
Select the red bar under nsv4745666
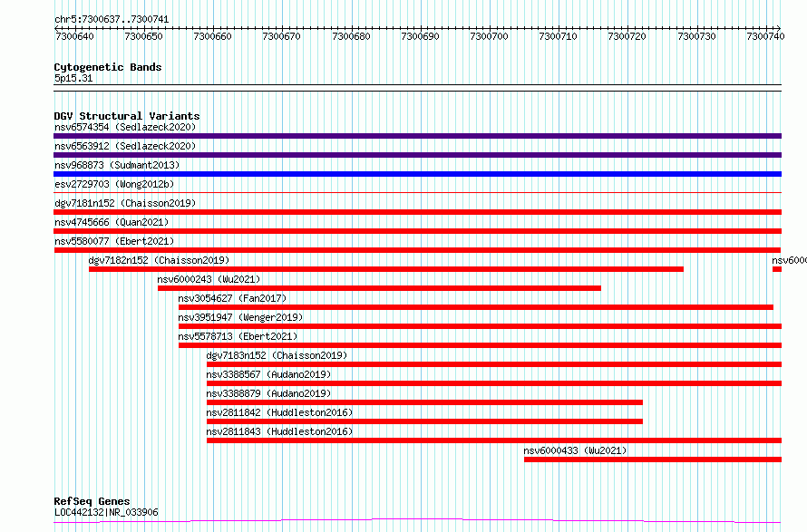coord(417,231)
